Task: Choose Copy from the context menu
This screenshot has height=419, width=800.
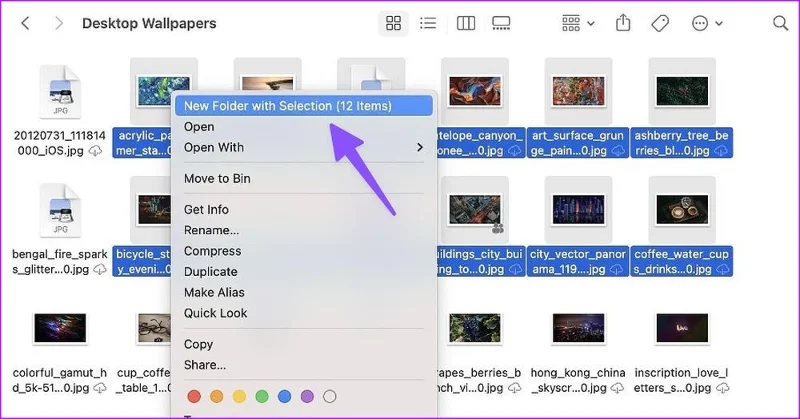Action: [x=304, y=344]
